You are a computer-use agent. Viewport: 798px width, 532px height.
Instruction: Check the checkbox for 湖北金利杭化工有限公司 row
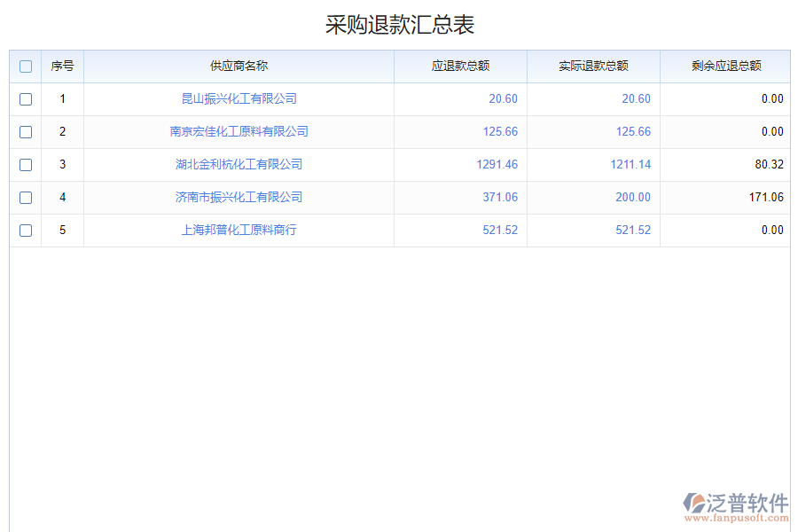26,164
